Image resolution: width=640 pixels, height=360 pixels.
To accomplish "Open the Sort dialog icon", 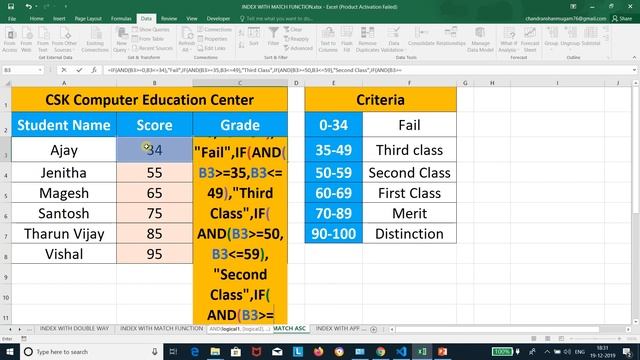I will [x=254, y=37].
